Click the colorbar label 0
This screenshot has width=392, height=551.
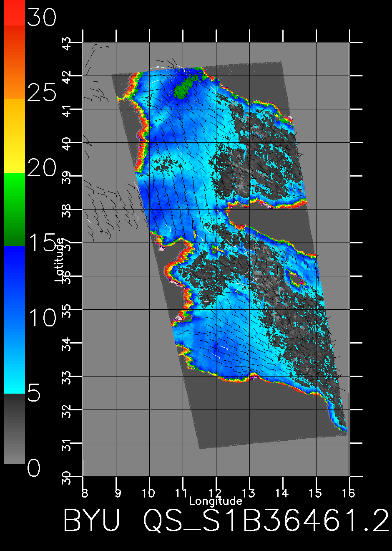[34, 468]
